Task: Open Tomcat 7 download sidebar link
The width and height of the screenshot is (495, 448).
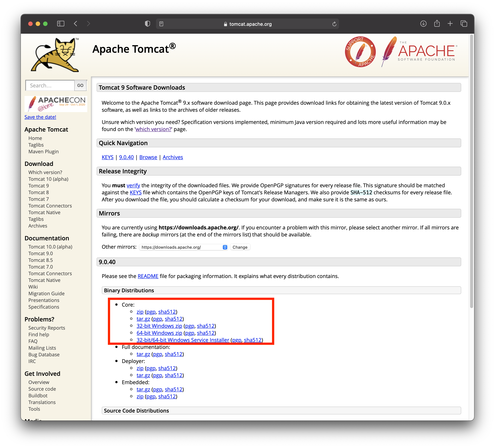Action: click(x=39, y=199)
